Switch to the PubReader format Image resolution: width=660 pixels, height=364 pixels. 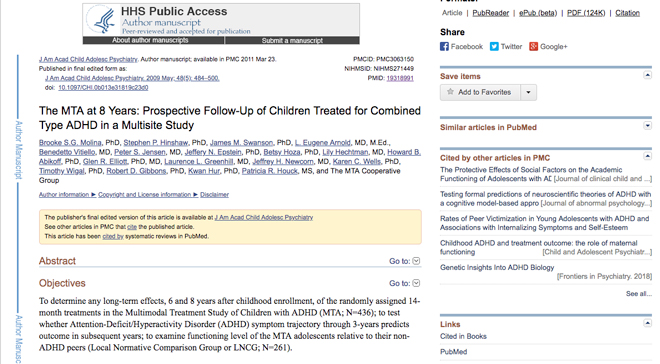(x=490, y=13)
